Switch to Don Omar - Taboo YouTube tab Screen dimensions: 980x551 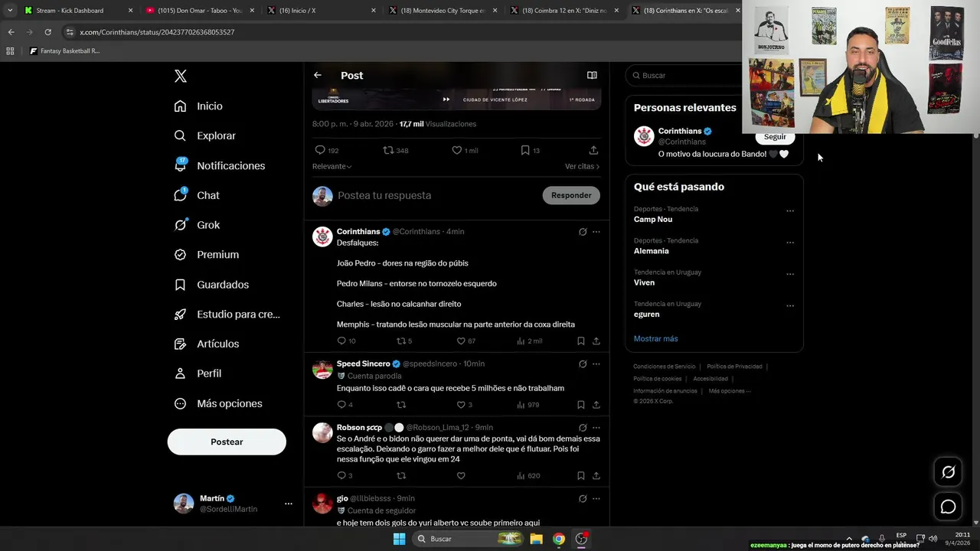pyautogui.click(x=199, y=11)
